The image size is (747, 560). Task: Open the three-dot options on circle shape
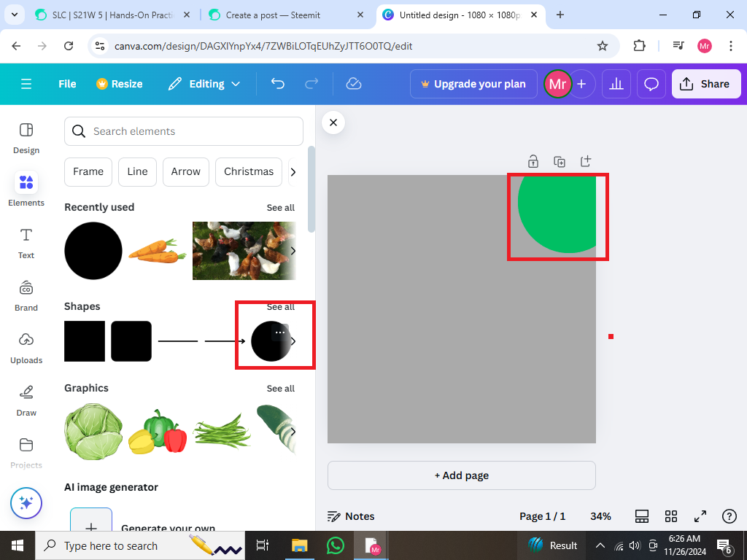(x=280, y=332)
